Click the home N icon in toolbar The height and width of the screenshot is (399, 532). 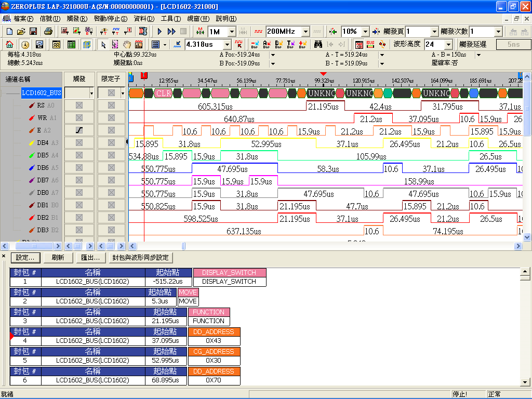9,45
